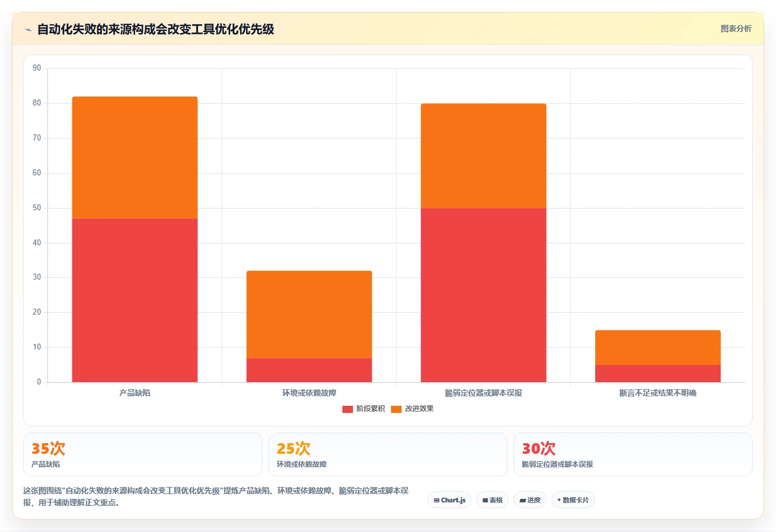Click the orange segment of 脆弱定位器或脚本误报 bar
776x532 pixels.
(483, 156)
